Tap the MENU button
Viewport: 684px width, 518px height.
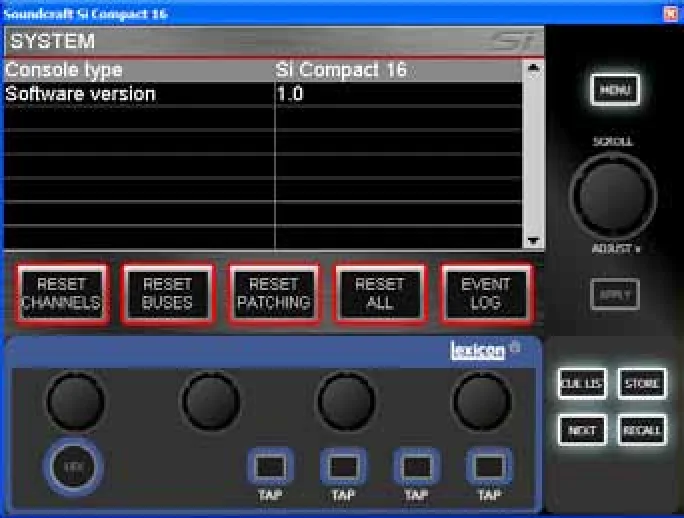615,90
